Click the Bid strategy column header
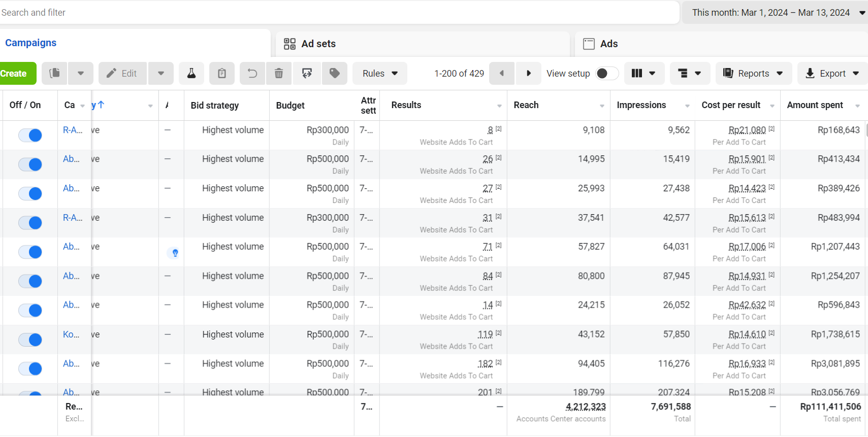Image resolution: width=868 pixels, height=437 pixels. [x=215, y=106]
